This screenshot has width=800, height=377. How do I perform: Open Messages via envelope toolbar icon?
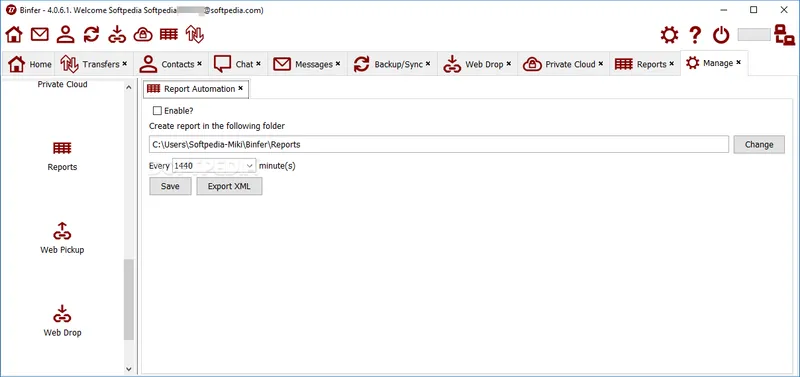coord(40,35)
